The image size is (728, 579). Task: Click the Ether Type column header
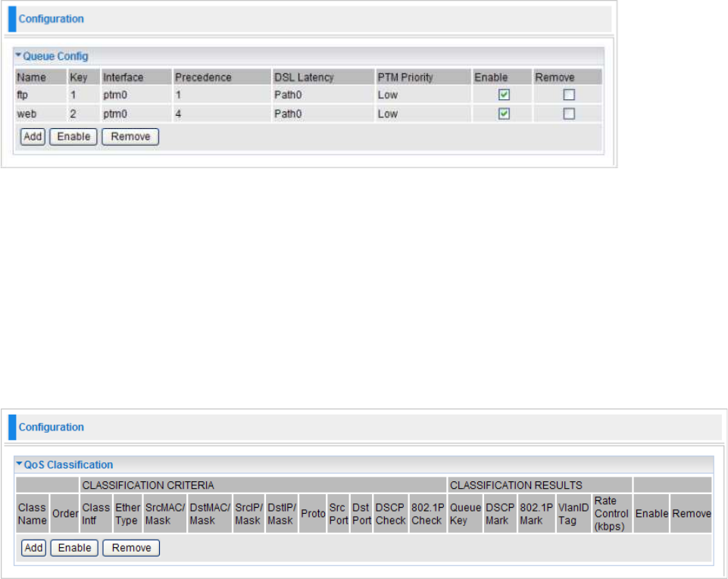pos(128,514)
